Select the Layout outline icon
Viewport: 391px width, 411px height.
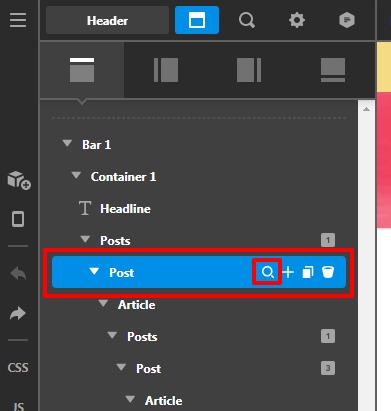(197, 20)
